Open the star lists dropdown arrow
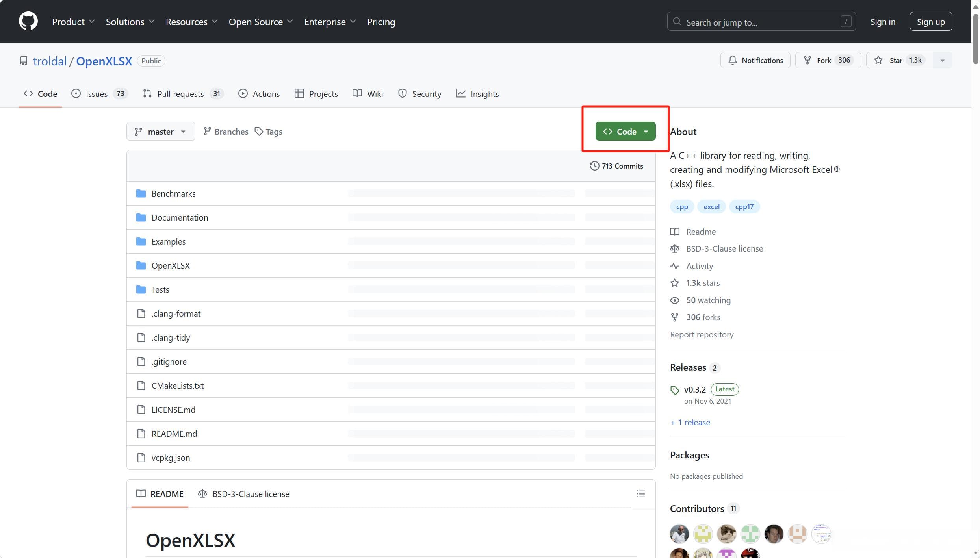The image size is (980, 558). [x=943, y=60]
